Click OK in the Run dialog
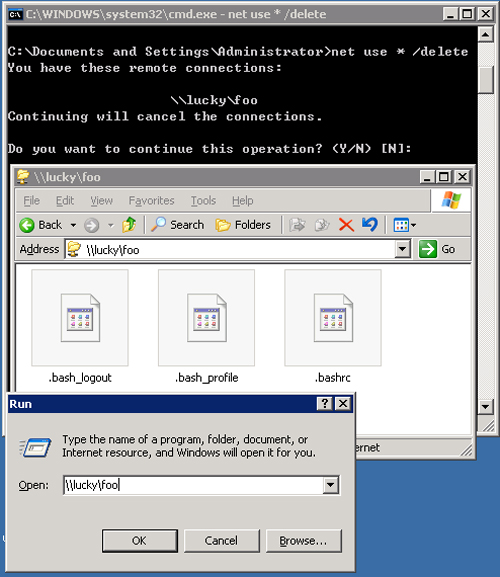This screenshot has width=500, height=577. pos(140,541)
